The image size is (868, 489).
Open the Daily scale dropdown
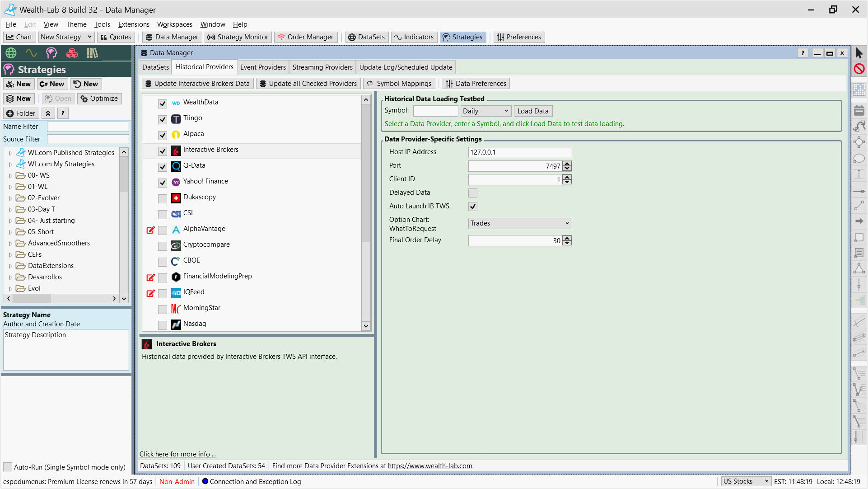[485, 111]
